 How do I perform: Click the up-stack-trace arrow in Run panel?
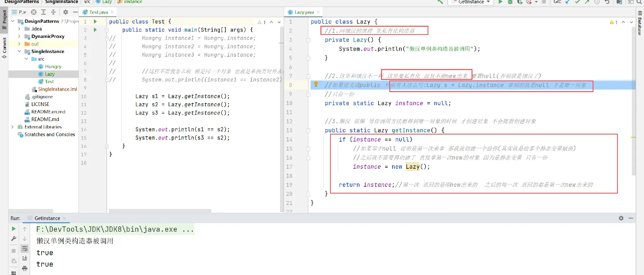coord(24,229)
